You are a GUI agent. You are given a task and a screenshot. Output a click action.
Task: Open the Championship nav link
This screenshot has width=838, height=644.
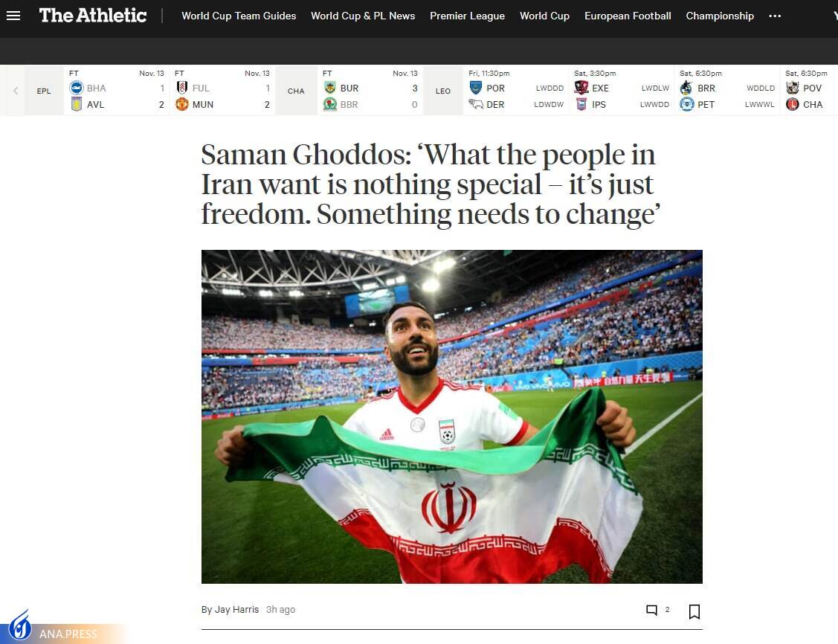[720, 16]
